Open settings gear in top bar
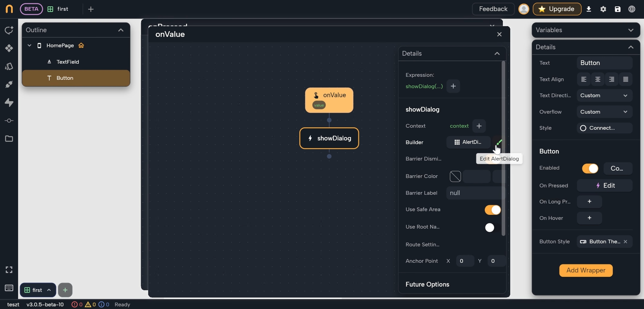Viewport: 644px width, 309px height. [603, 9]
